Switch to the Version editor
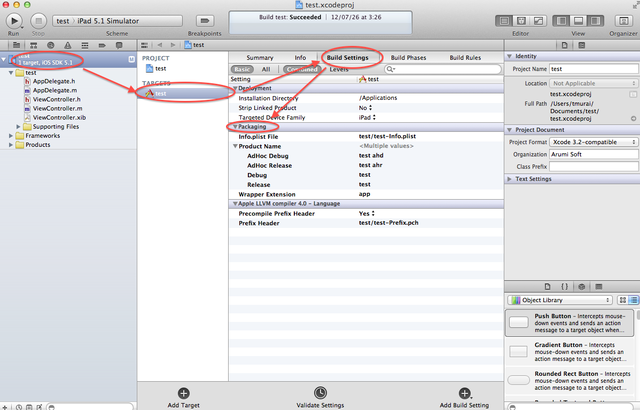 538,20
